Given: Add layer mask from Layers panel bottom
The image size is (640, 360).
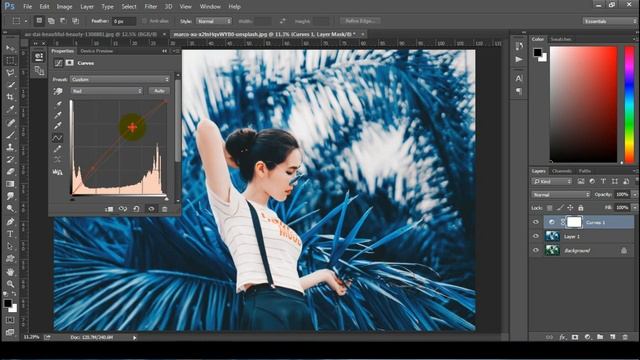Looking at the screenshot, I should tap(575, 337).
